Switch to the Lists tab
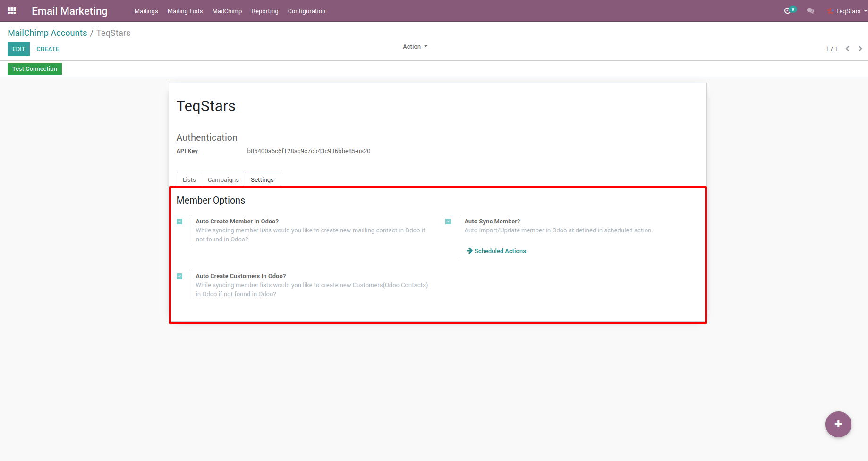 189,179
